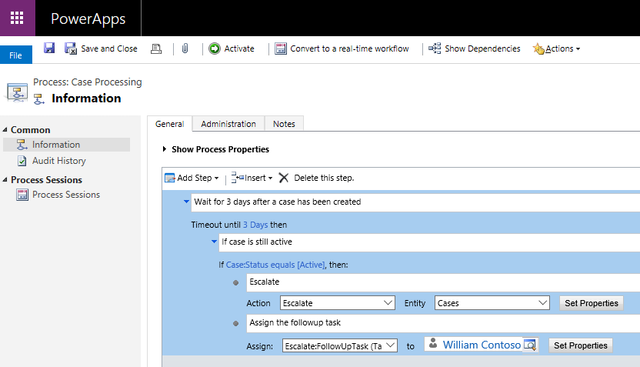Viewport: 640px width, 367px height.
Task: Click the Show Dependencies diagram icon
Action: 434,48
